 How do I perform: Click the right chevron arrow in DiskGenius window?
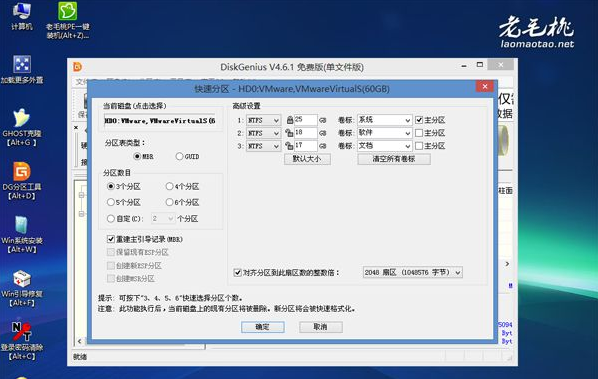point(507,264)
